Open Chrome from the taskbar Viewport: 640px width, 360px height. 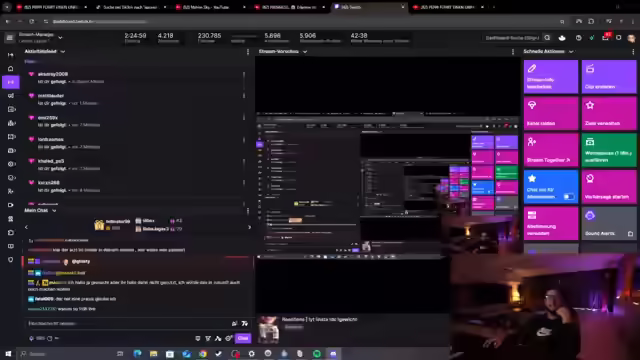(x=202, y=354)
